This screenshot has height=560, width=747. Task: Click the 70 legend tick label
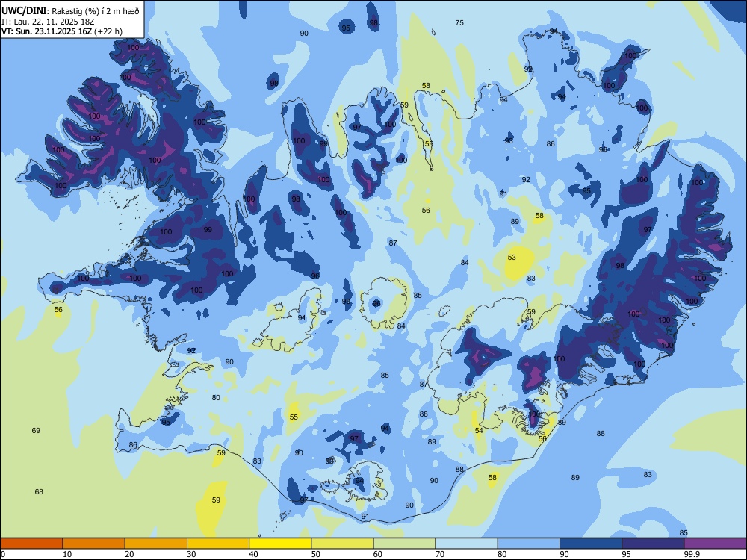point(440,554)
